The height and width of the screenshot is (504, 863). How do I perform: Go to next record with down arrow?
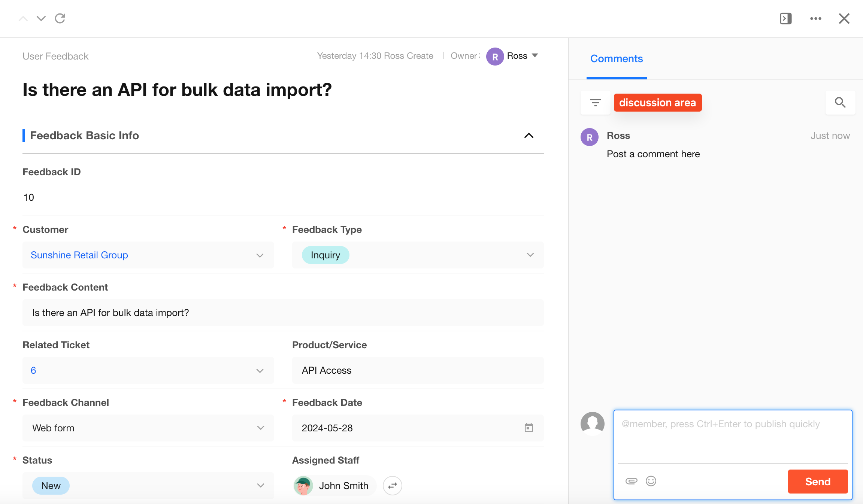(x=41, y=18)
